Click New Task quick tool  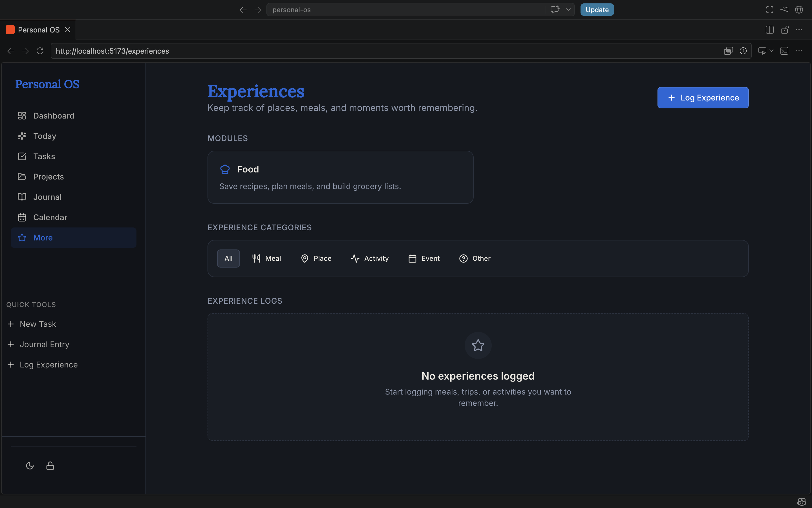point(32,324)
